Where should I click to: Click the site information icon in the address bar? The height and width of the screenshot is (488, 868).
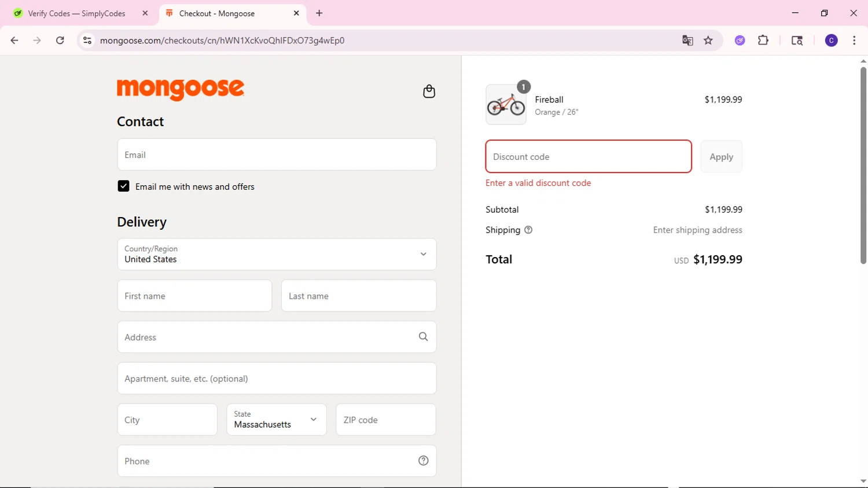pyautogui.click(x=87, y=41)
